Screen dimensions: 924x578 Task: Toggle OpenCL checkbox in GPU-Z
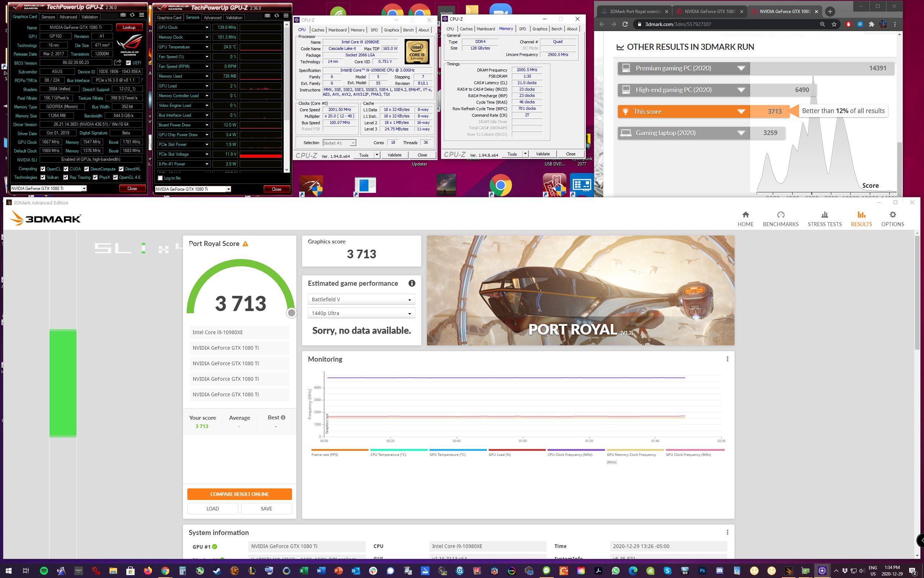(43, 169)
